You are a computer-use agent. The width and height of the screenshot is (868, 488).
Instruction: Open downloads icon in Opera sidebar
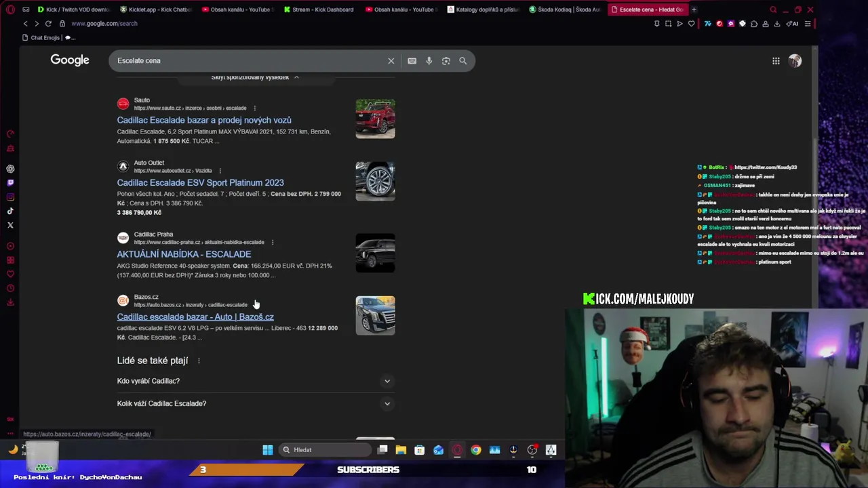point(10,302)
